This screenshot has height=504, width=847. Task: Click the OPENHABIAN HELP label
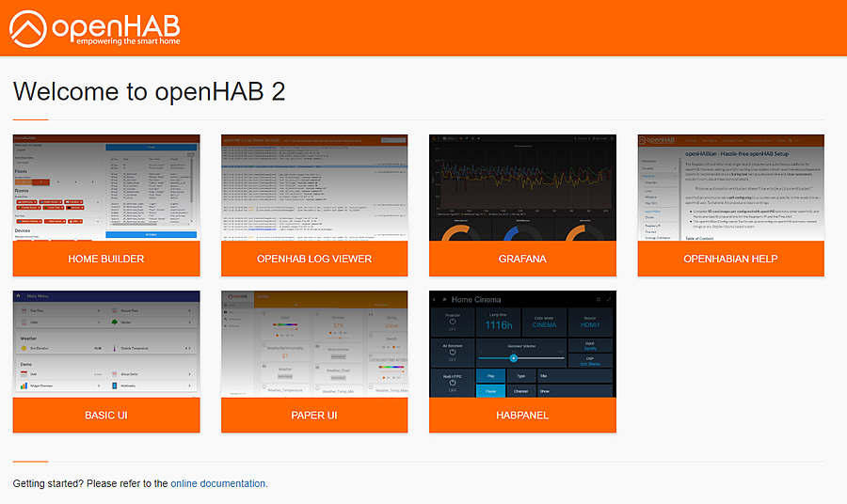point(730,259)
